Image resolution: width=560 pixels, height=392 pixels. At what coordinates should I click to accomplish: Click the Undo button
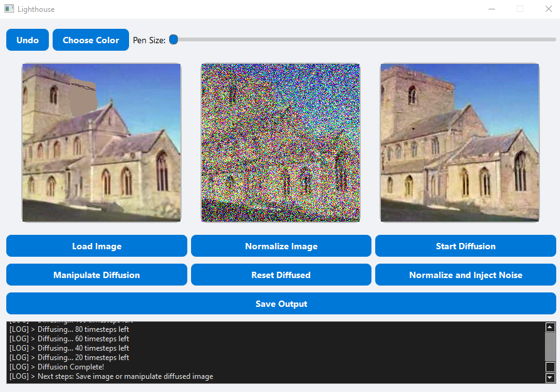[28, 40]
